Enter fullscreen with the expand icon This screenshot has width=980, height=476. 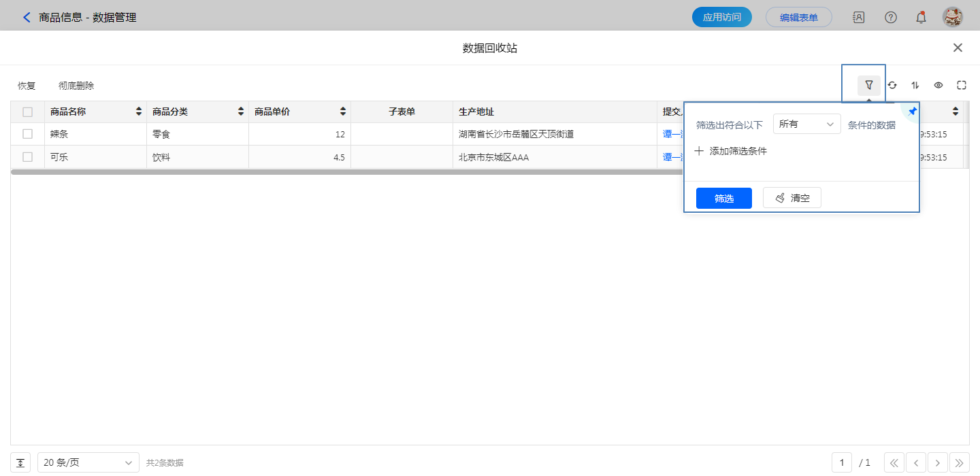pos(962,85)
